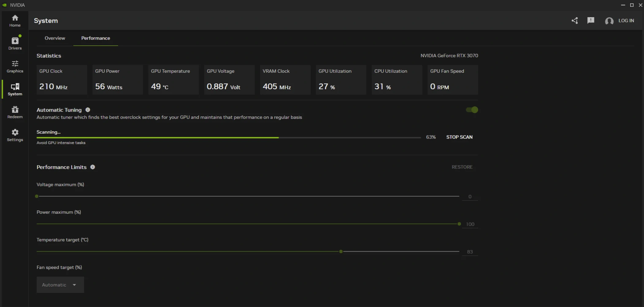This screenshot has width=644, height=307.
Task: Open the Fan speed target Automatic dropdown
Action: click(60, 285)
